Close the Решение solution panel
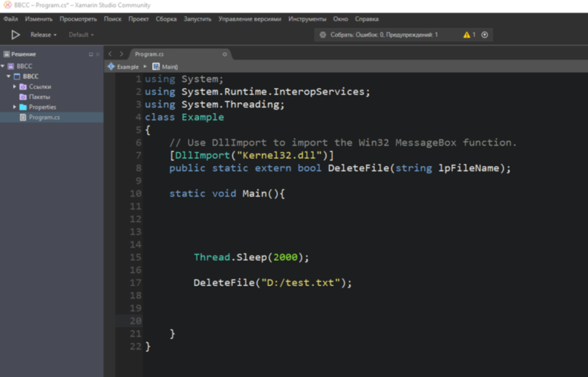This screenshot has width=588, height=377. tap(98, 54)
